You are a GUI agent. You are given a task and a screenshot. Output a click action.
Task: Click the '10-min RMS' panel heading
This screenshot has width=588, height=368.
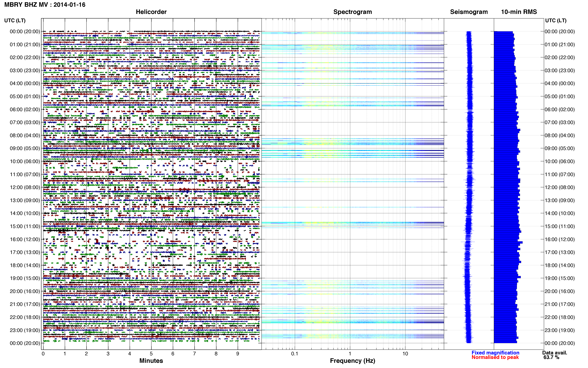pos(519,12)
